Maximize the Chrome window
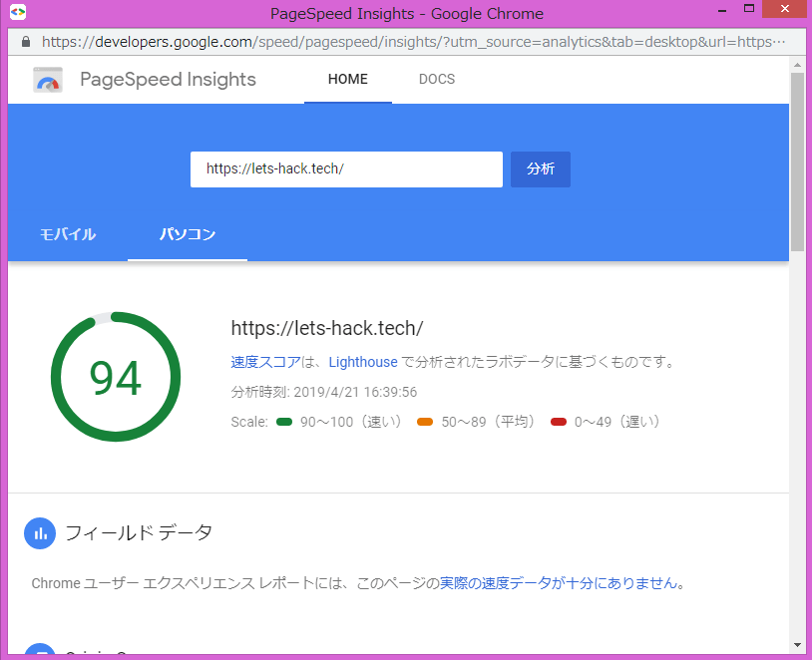The width and height of the screenshot is (812, 660). point(749,9)
